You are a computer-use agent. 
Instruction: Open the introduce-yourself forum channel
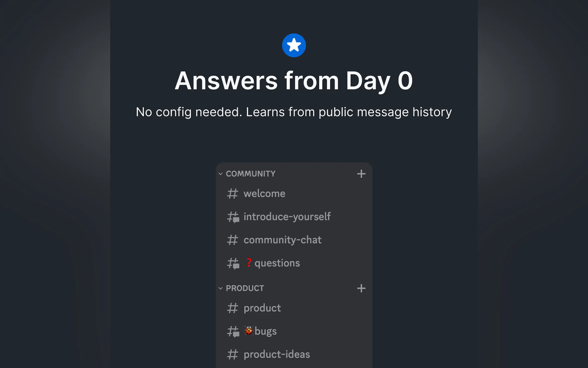[287, 217]
